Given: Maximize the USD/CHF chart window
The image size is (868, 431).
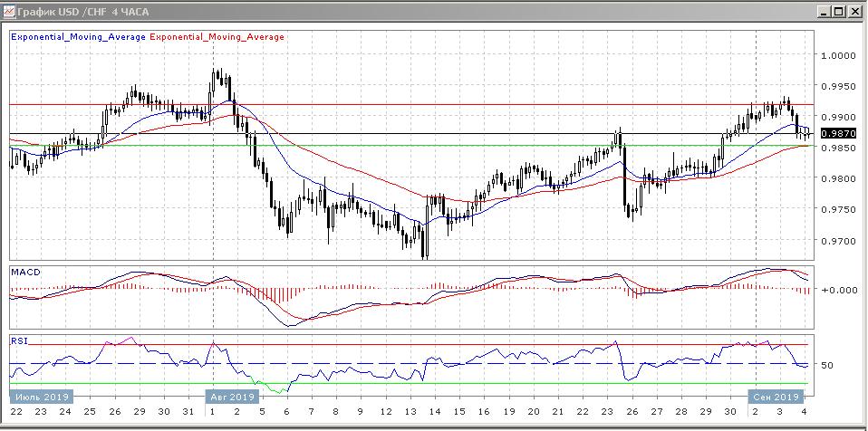Looking at the screenshot, I should pos(839,12).
